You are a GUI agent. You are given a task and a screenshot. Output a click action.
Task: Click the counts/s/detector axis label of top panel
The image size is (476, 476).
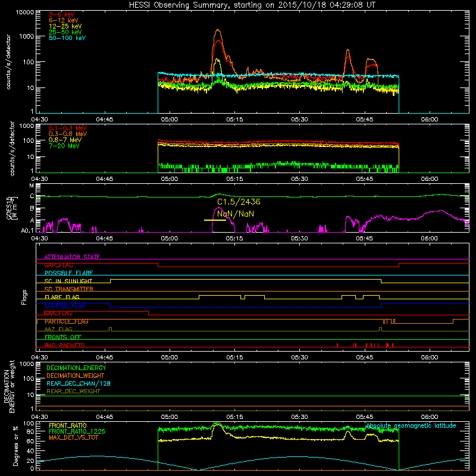pos(8,62)
